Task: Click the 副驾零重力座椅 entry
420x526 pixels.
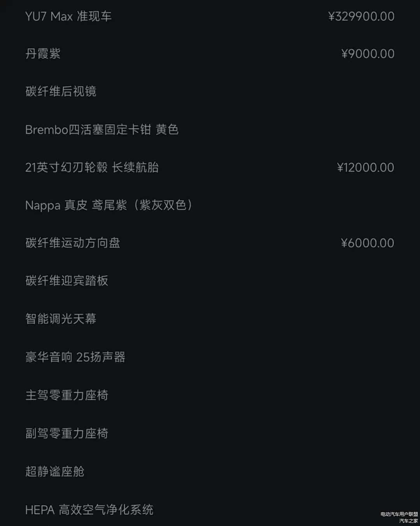Action: [66, 433]
